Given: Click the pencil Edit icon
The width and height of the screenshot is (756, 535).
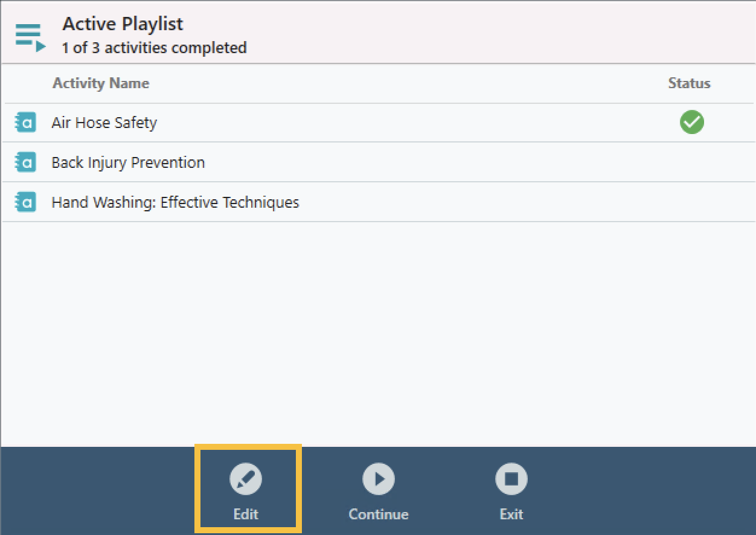Looking at the screenshot, I should tap(246, 478).
